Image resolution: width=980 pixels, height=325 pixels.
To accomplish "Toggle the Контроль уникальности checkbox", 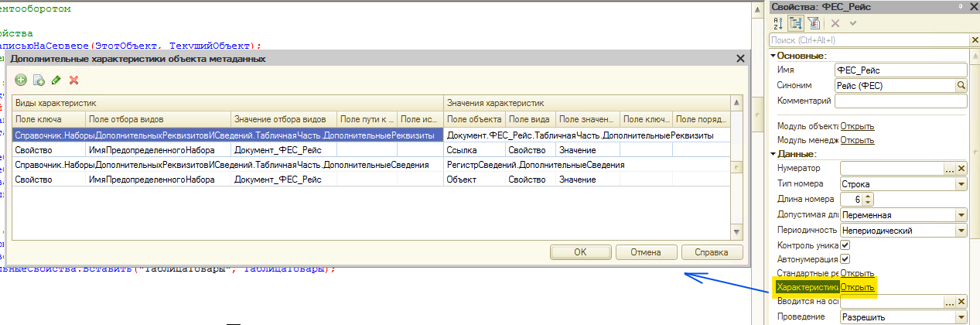I will pos(845,245).
